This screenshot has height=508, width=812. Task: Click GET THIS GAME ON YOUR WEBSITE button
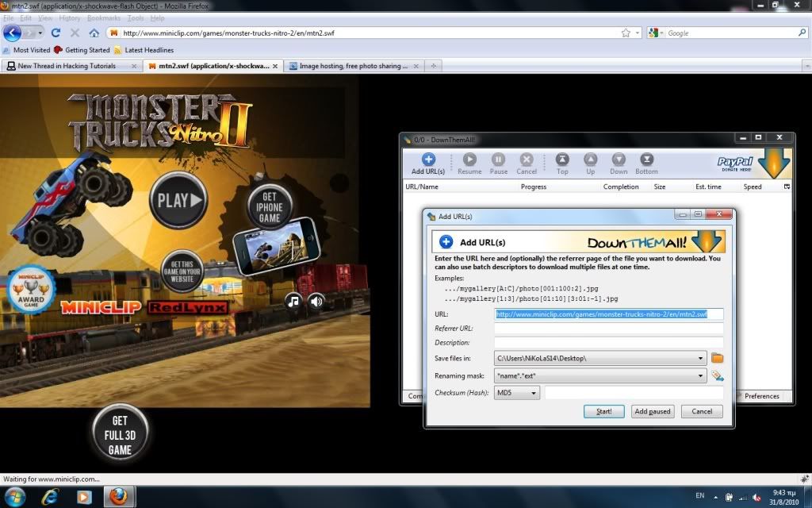pos(182,271)
